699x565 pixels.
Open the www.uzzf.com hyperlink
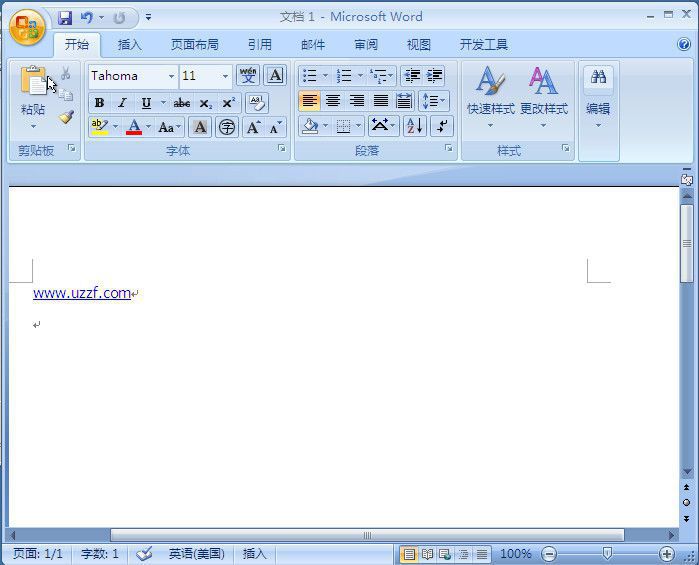82,293
